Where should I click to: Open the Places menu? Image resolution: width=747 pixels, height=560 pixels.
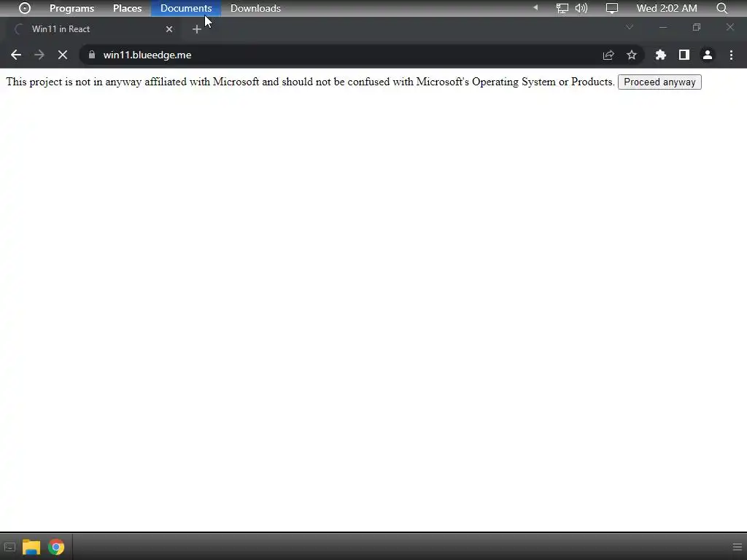[127, 8]
